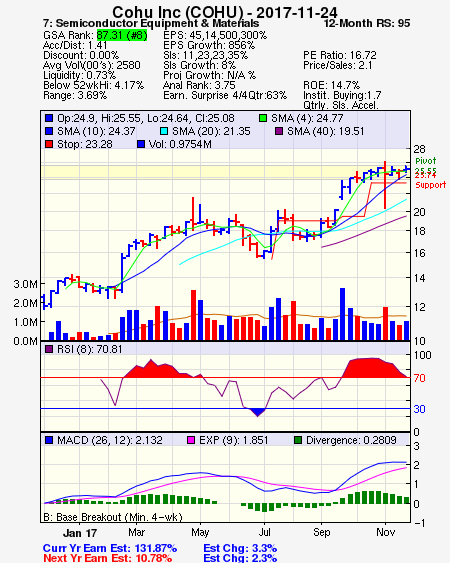Click the purple SMA (40) legend square
Viewport: 450px width, 563px height.
[x=279, y=131]
